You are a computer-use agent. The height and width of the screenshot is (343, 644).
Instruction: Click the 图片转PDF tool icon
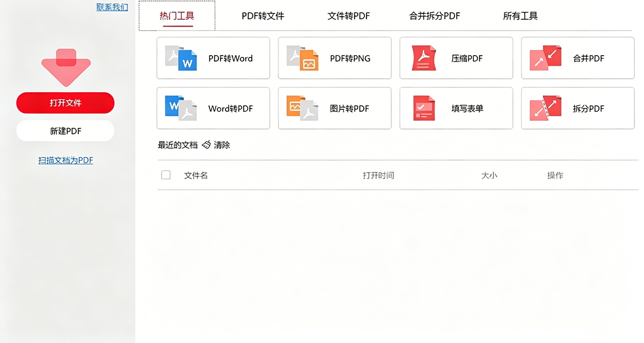(x=303, y=108)
